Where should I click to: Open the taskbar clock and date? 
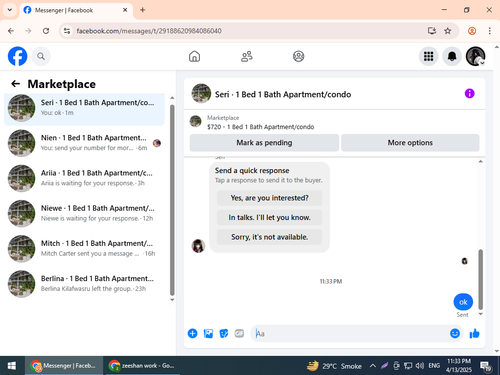point(459,366)
